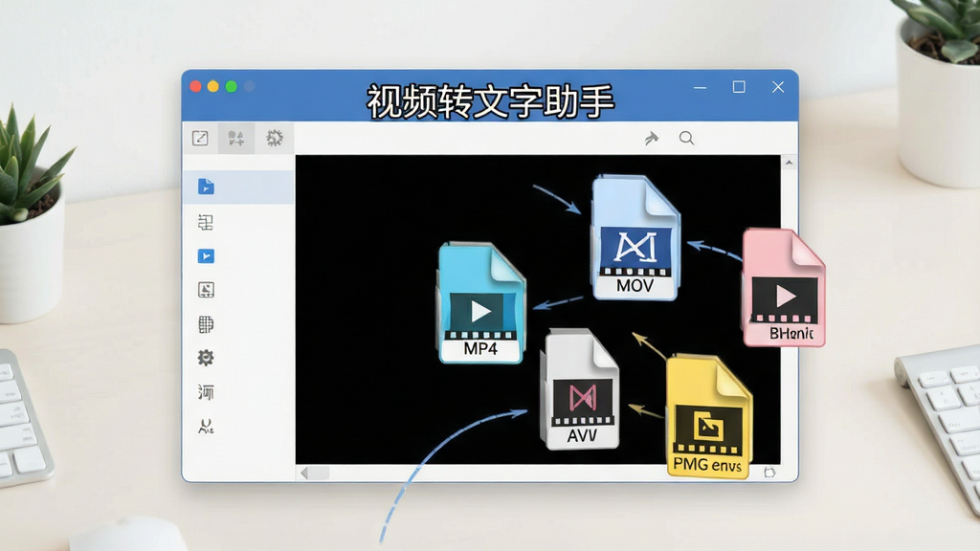This screenshot has height=551, width=980.
Task: Open the user account sidebar icon
Action: point(206,426)
